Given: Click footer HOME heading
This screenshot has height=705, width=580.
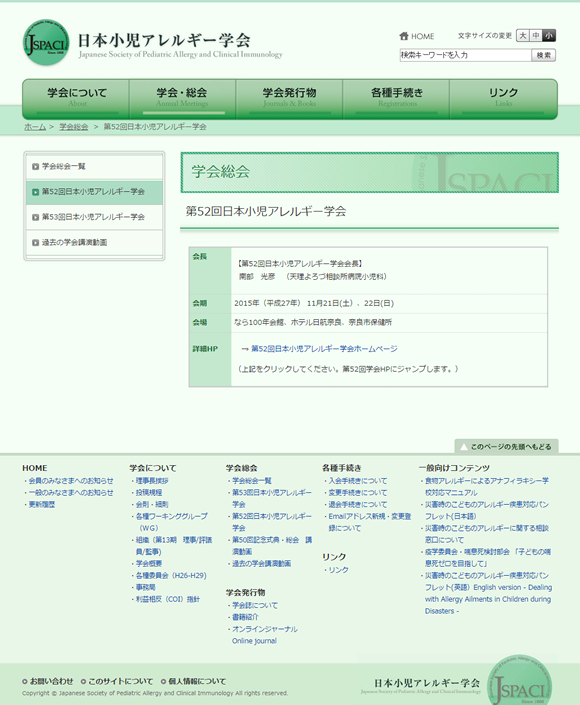Looking at the screenshot, I should [35, 468].
